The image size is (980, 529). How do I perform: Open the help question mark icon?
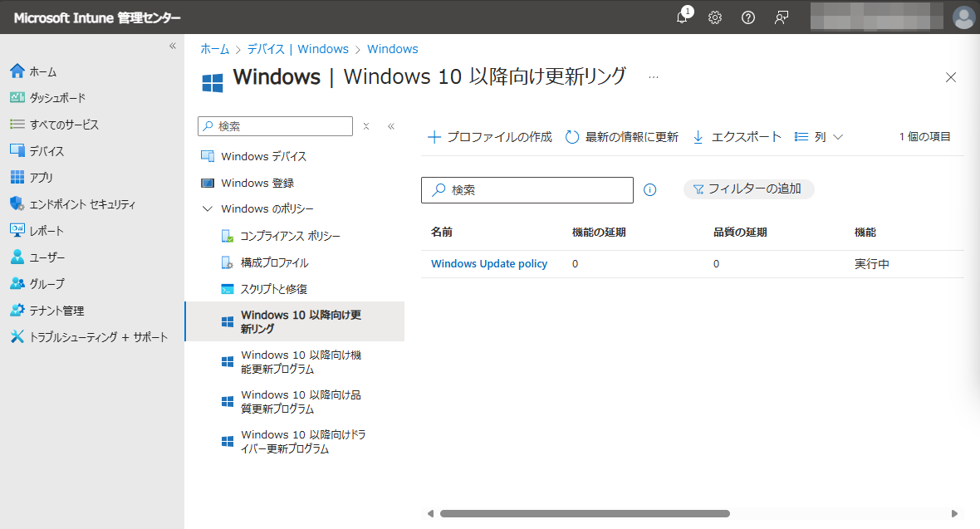coord(748,17)
